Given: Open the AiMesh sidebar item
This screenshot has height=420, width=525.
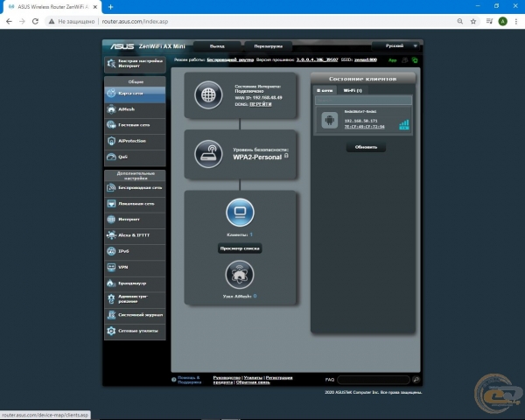Looking at the screenshot, I should tap(135, 109).
